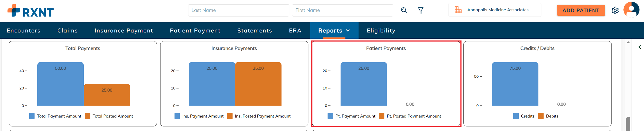Screen dimensions: 644x131
Task: Collapse the right side panel chevron
Action: (x=640, y=47)
